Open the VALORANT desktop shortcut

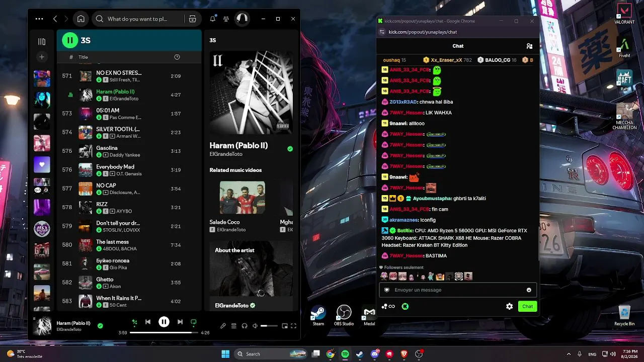tap(624, 14)
